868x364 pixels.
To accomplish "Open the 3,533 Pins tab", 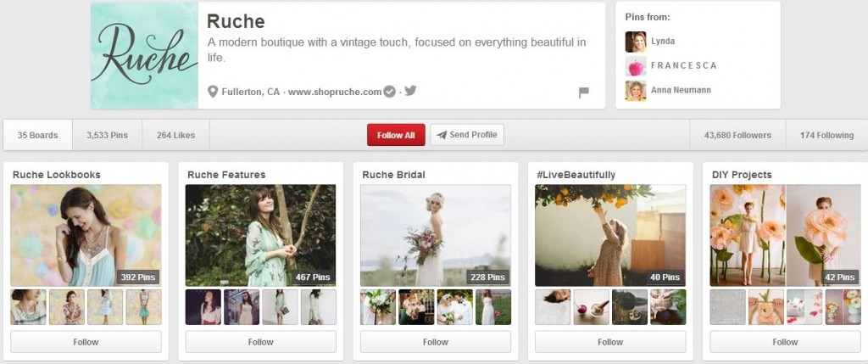I will coord(108,135).
